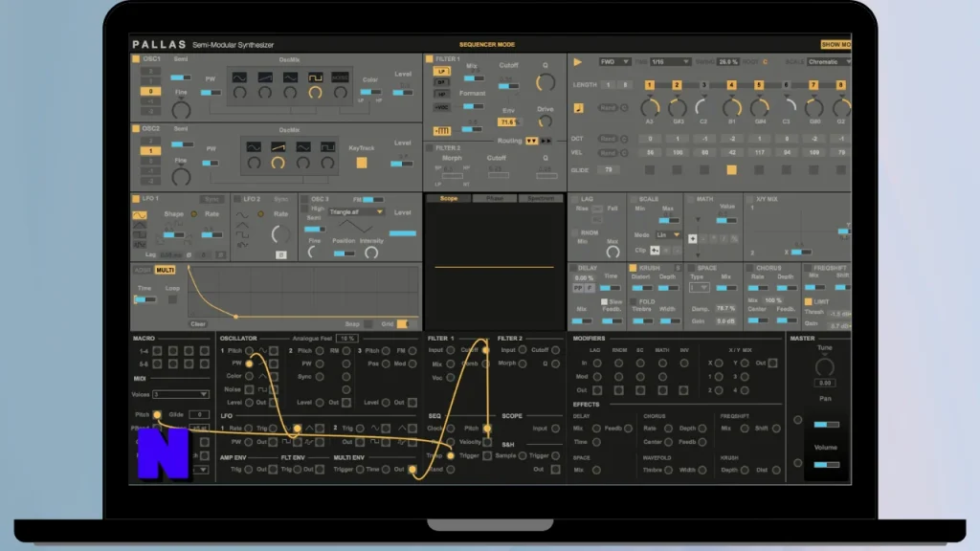Viewport: 980px width, 551px height.
Task: Open OSC 3 Triangle.aif wavetable dropdown
Action: pyautogui.click(x=356, y=211)
